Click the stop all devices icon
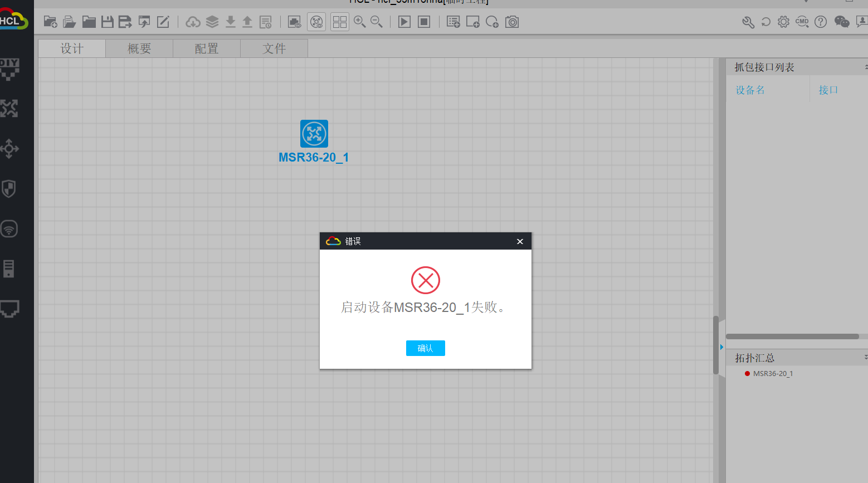This screenshot has width=868, height=483. [424, 22]
